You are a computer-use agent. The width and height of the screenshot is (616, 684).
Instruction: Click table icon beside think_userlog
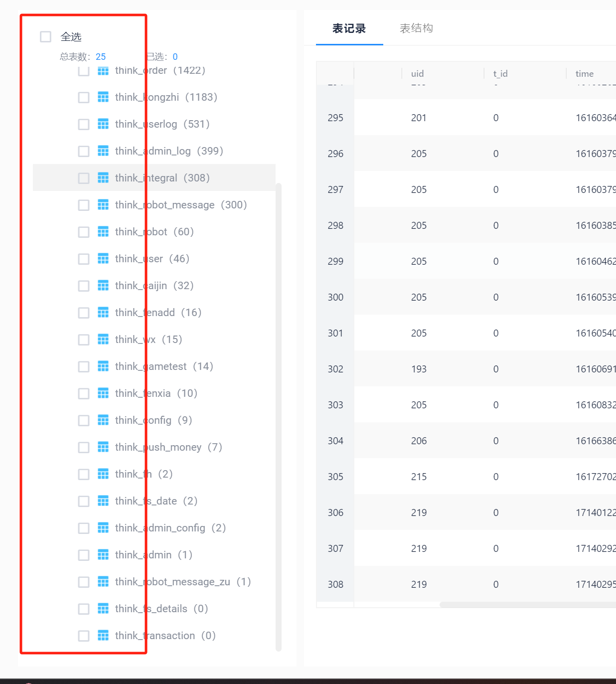(x=103, y=124)
